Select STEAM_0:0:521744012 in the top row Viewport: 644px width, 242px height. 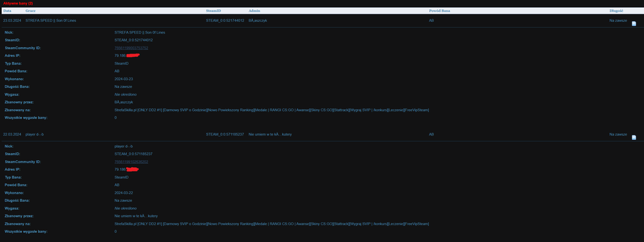point(225,20)
